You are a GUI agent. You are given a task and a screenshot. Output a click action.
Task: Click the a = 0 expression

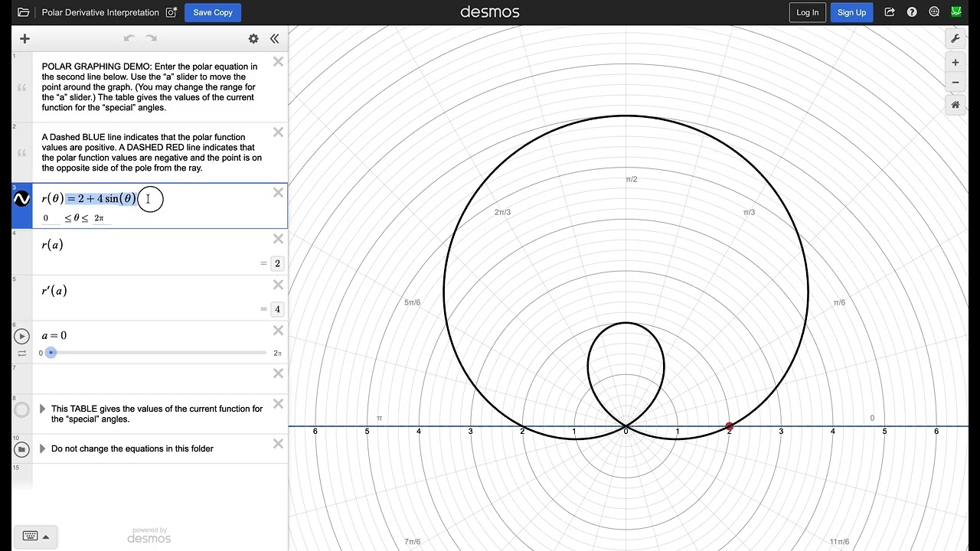(54, 335)
